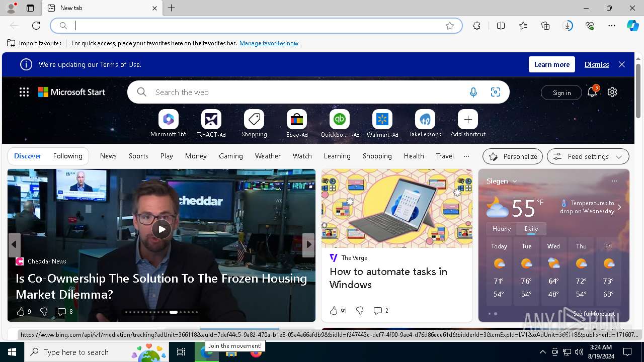
Task: Open the Favorites list icon
Action: 523,26
